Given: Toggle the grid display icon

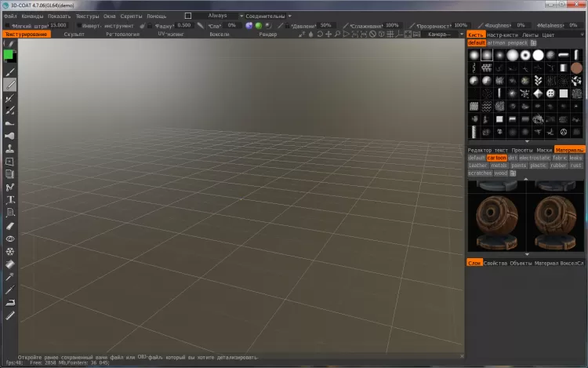Looking at the screenshot, I should (x=390, y=35).
